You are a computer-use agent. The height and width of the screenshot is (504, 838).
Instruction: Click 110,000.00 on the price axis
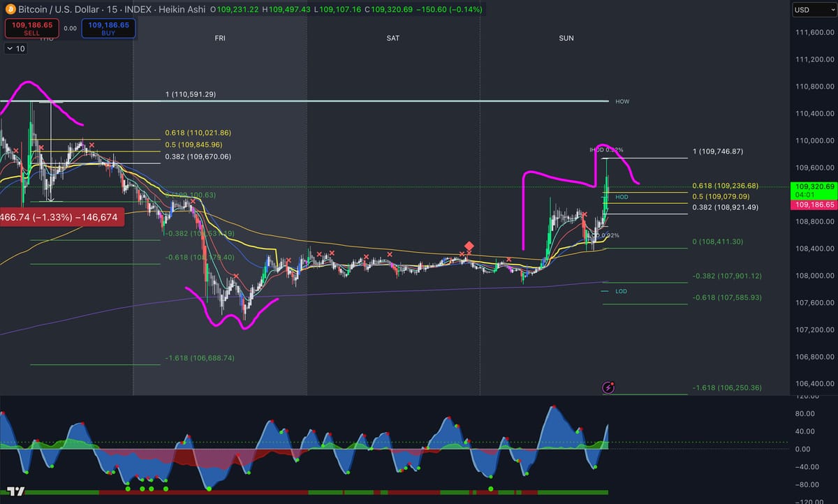816,141
